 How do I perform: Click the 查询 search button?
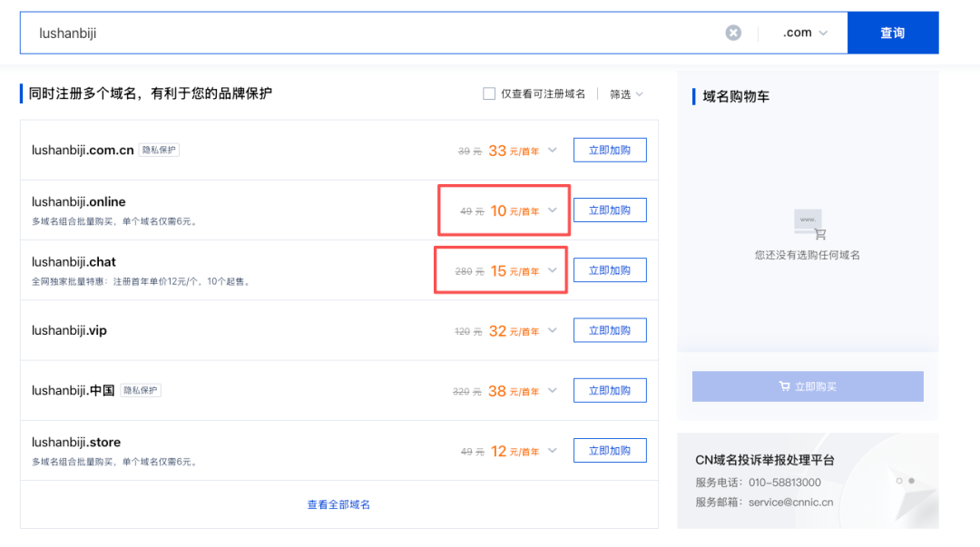[x=893, y=33]
